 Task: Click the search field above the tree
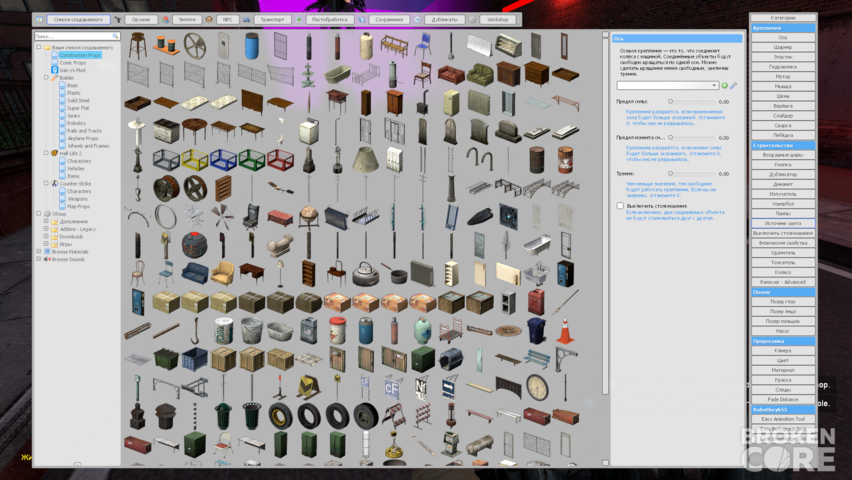coord(77,36)
